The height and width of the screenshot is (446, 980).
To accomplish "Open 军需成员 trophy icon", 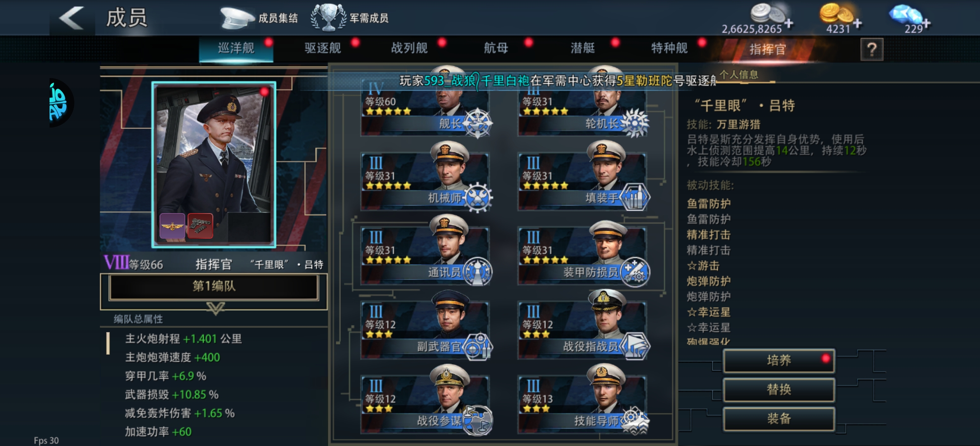I will coord(328,17).
